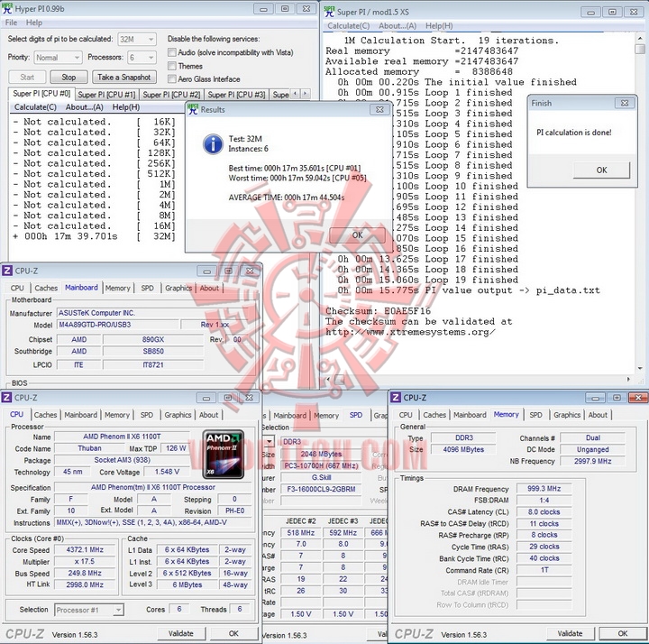This screenshot has width=649, height=644.
Task: Click the 32M result line 17m 39.701s
Action: pos(95,236)
